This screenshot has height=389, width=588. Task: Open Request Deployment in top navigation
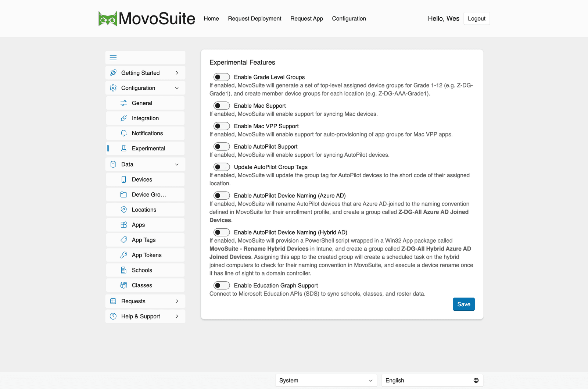click(255, 18)
